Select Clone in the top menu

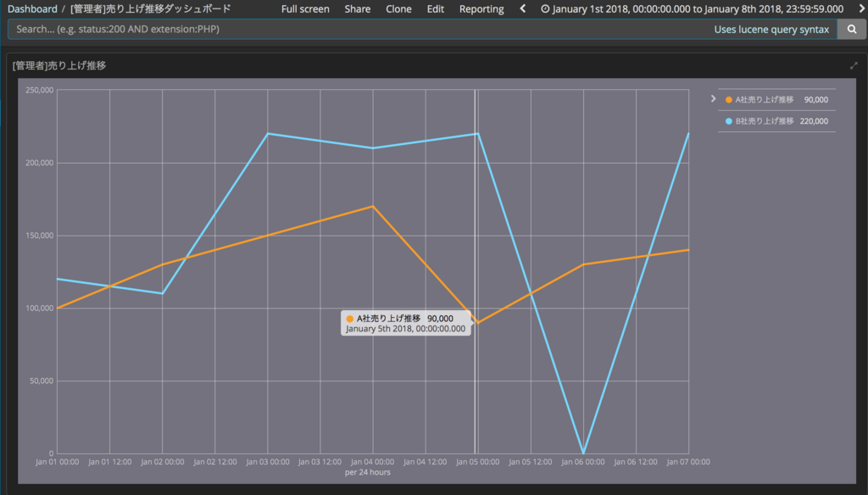tap(398, 8)
